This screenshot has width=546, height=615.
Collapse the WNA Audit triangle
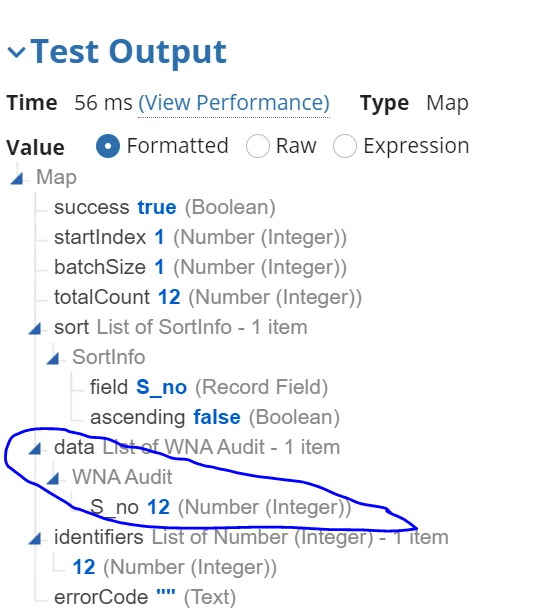coord(53,479)
